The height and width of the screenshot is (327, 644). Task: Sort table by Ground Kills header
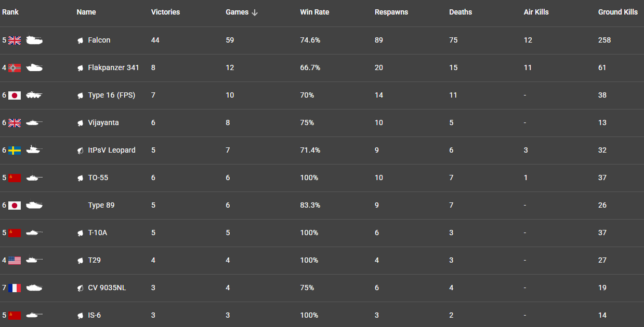click(618, 12)
